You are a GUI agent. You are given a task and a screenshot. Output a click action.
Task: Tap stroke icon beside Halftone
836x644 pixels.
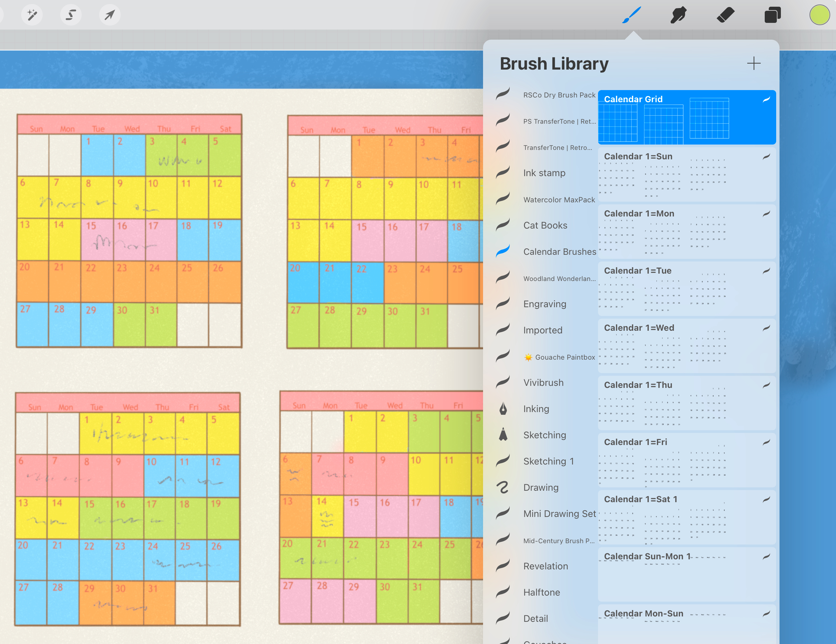pyautogui.click(x=503, y=592)
